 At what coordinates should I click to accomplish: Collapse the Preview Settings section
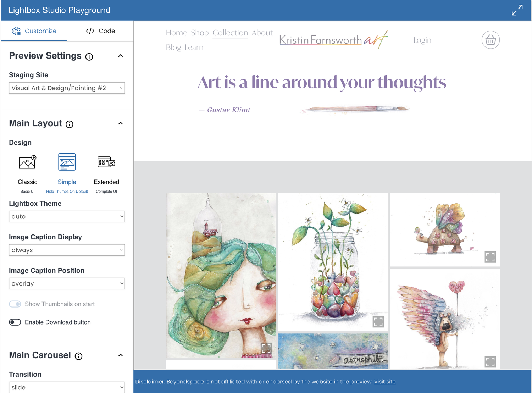[x=121, y=56]
